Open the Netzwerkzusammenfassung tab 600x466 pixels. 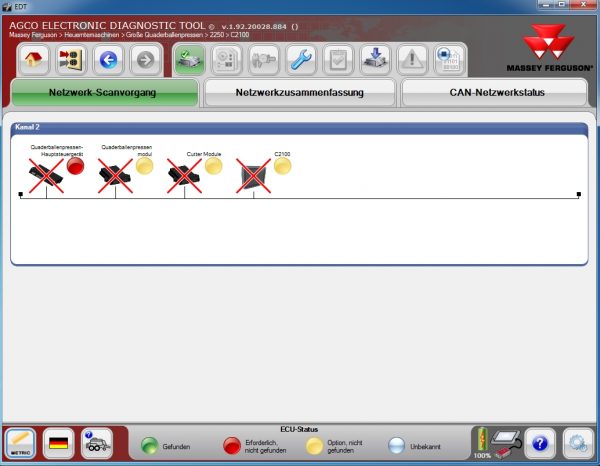(300, 93)
